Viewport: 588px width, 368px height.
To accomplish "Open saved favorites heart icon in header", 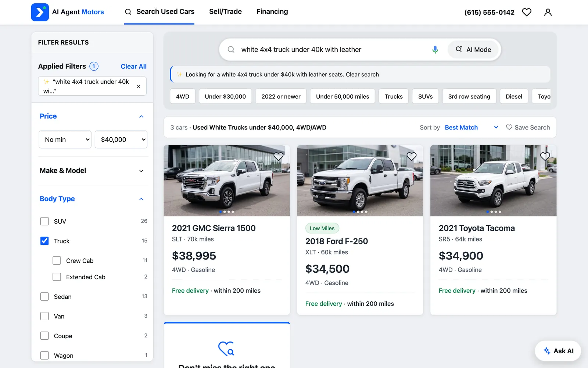I will [x=527, y=12].
